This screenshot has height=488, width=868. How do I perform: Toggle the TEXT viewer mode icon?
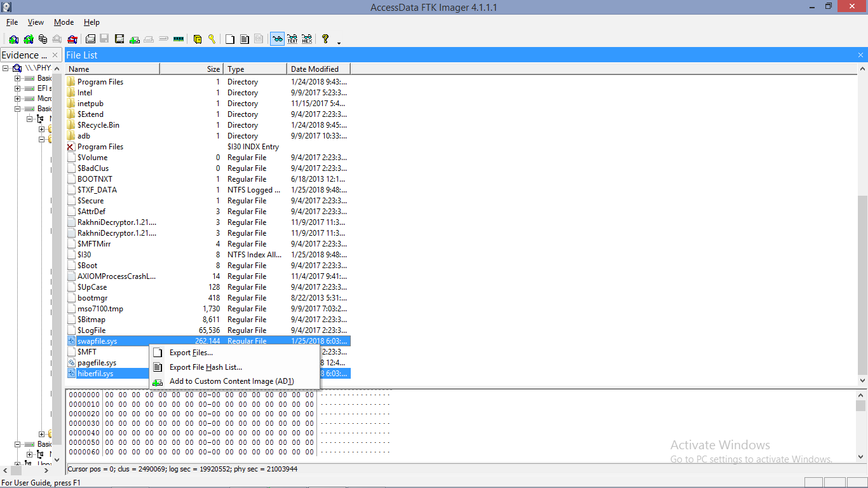tap(292, 39)
